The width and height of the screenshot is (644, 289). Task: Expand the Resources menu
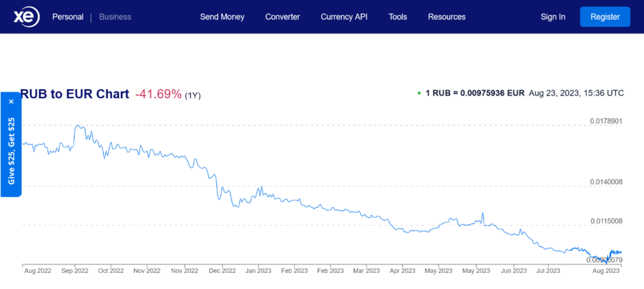tap(447, 17)
